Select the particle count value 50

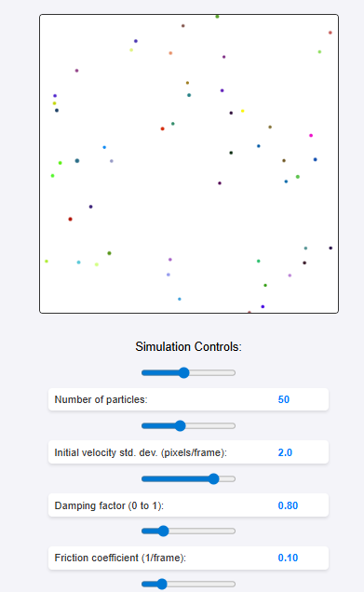(284, 399)
